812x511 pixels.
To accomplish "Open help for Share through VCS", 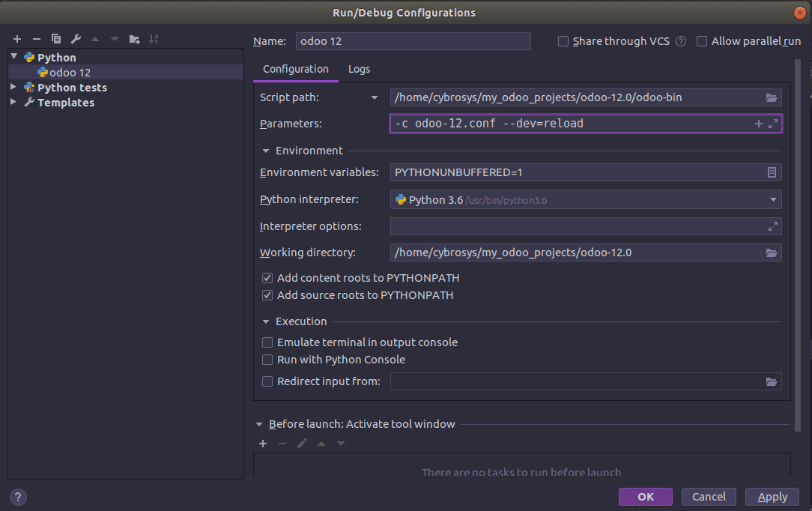I will [x=681, y=41].
